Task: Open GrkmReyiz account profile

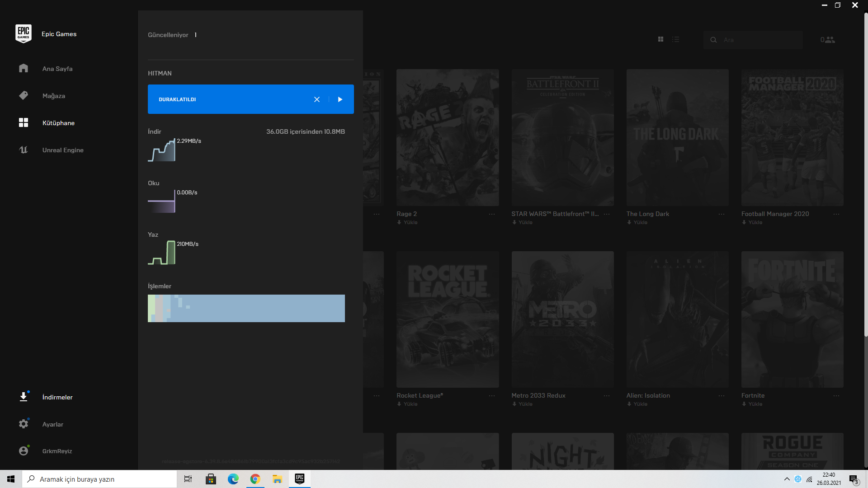Action: [57, 451]
